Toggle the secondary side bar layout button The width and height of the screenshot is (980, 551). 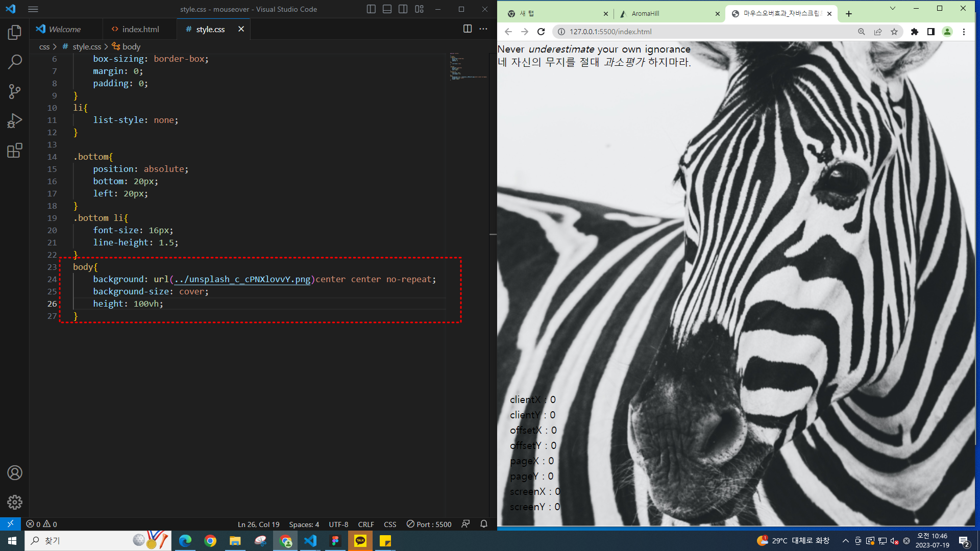[x=403, y=9]
